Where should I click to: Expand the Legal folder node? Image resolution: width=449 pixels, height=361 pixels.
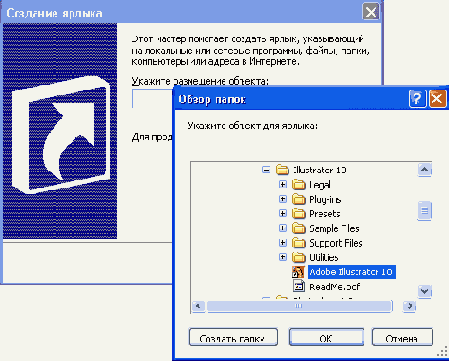point(283,184)
